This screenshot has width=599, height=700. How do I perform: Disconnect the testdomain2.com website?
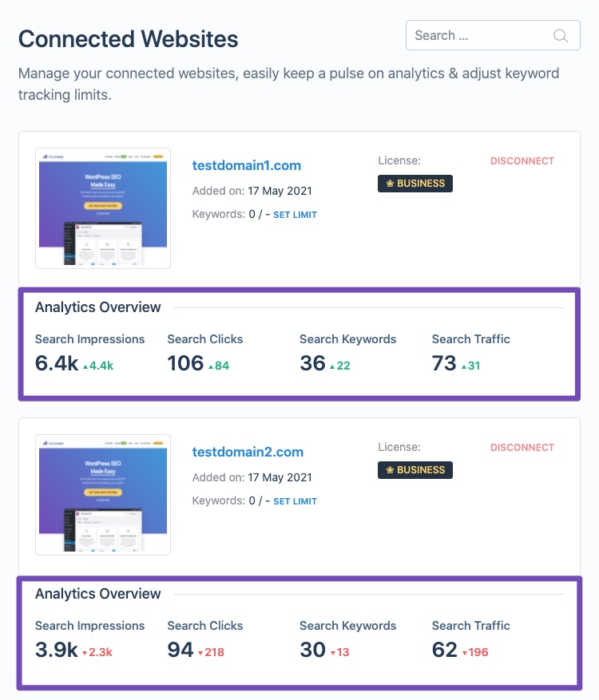(x=522, y=448)
